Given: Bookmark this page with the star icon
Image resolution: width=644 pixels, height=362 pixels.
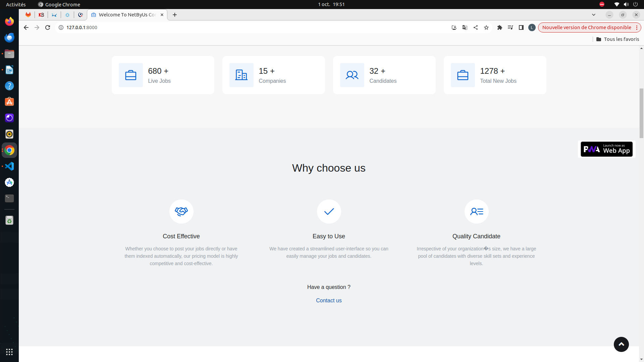Looking at the screenshot, I should [x=486, y=27].
